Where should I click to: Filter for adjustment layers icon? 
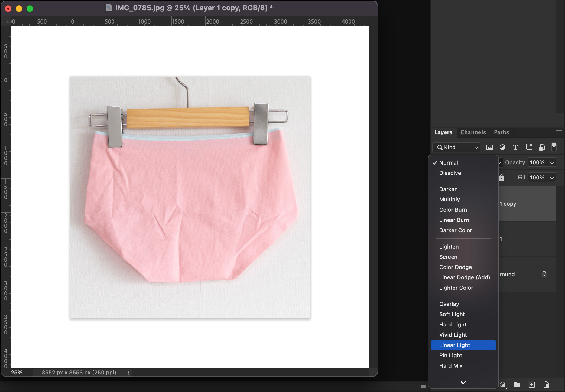pyautogui.click(x=502, y=147)
